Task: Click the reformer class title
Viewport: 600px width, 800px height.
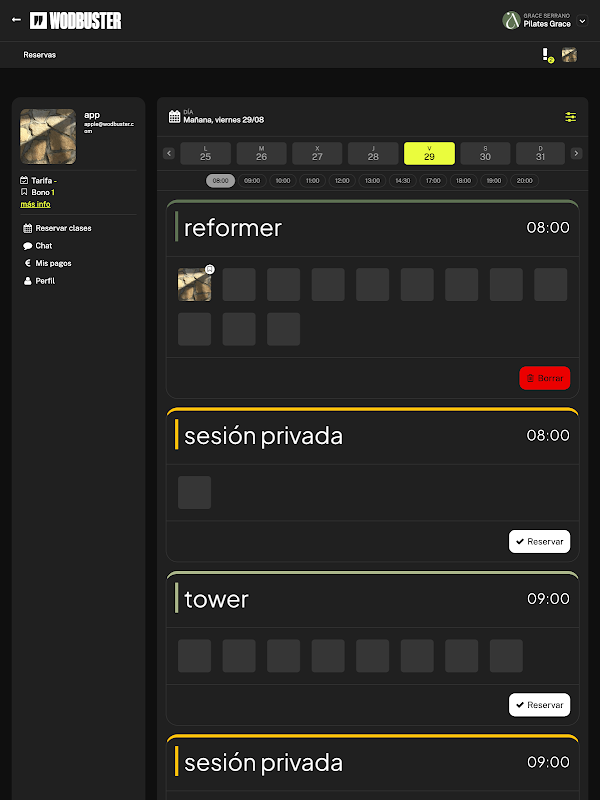Action: 233,228
